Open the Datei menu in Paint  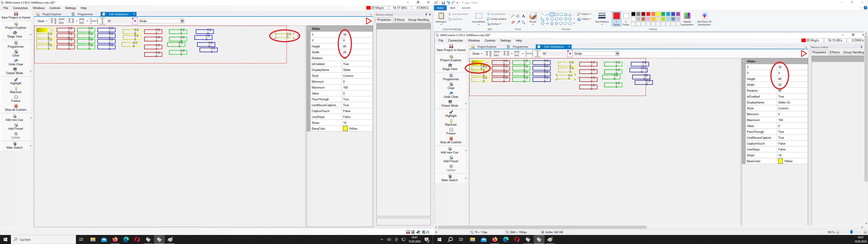point(440,8)
